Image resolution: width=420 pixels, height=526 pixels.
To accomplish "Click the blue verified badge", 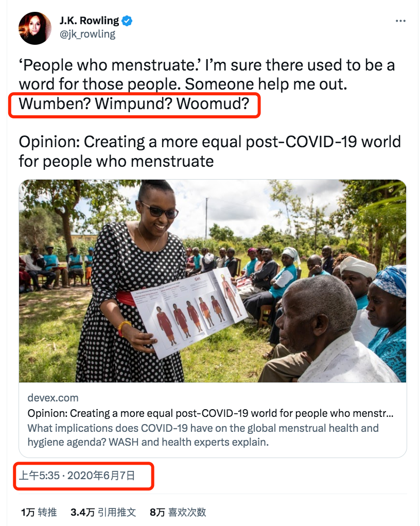I will pyautogui.click(x=127, y=21).
